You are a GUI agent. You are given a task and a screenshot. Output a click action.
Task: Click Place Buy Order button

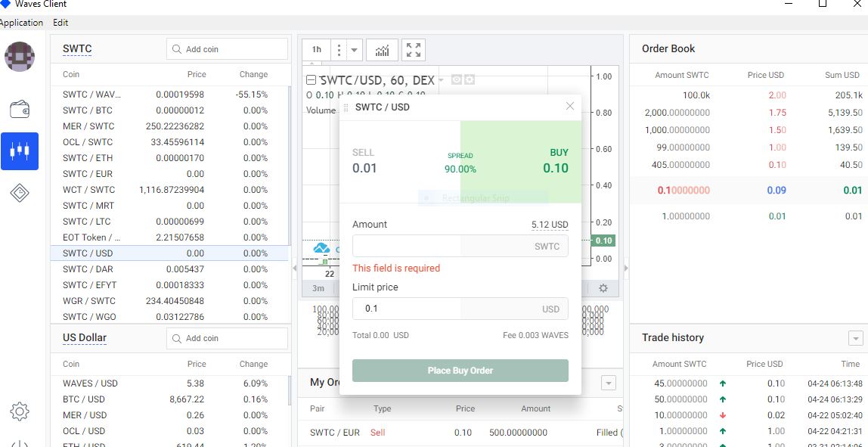pyautogui.click(x=460, y=371)
